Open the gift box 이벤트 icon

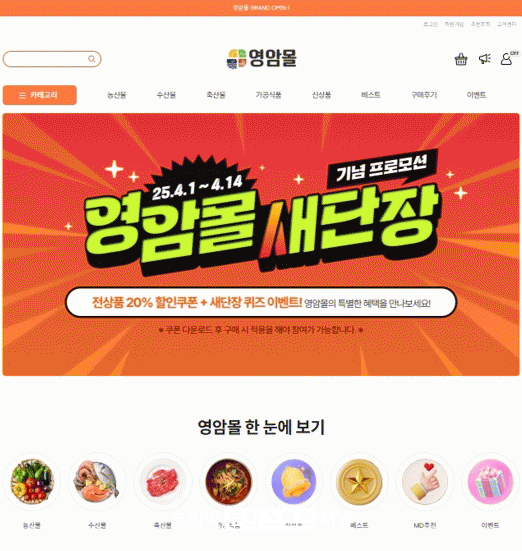pyautogui.click(x=490, y=481)
